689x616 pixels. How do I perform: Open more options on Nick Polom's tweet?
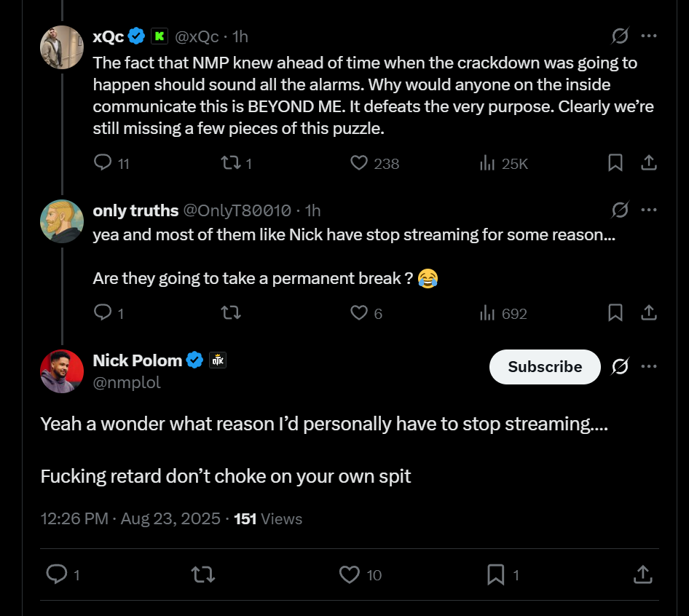click(649, 367)
